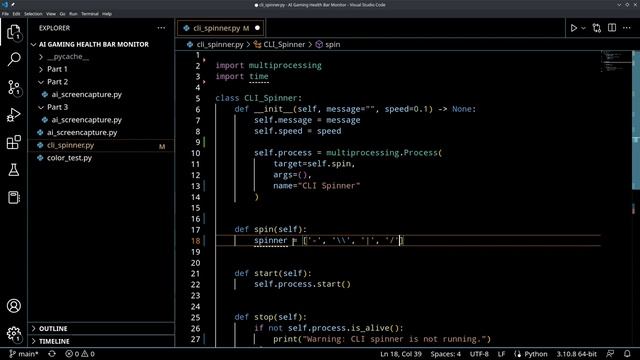Open the File menu
The image size is (640, 360).
coord(5,13)
